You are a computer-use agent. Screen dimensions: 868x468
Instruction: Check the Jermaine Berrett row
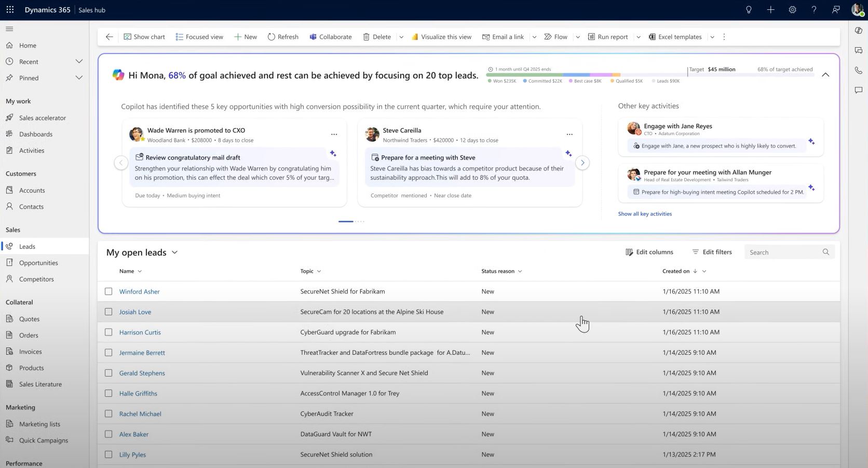click(x=108, y=353)
